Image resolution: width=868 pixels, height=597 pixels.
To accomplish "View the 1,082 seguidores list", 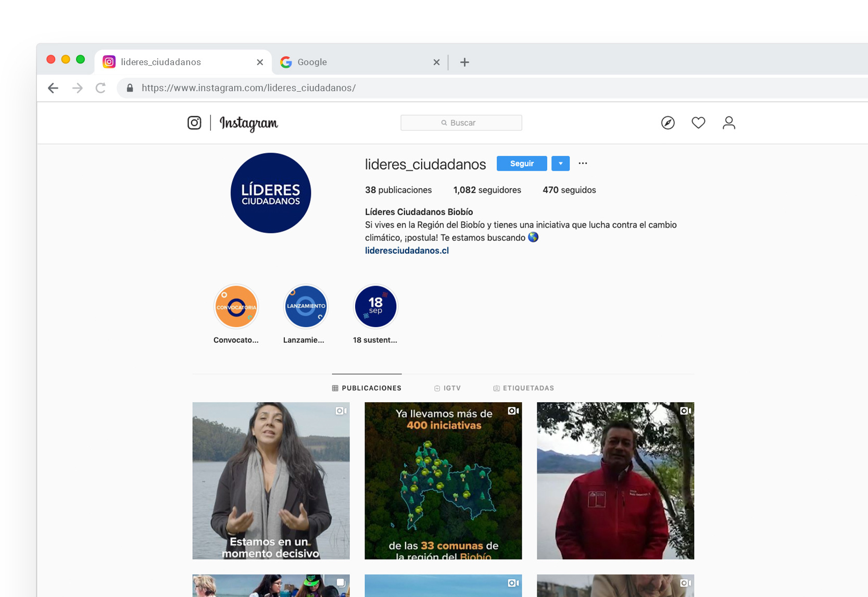I will click(x=487, y=190).
